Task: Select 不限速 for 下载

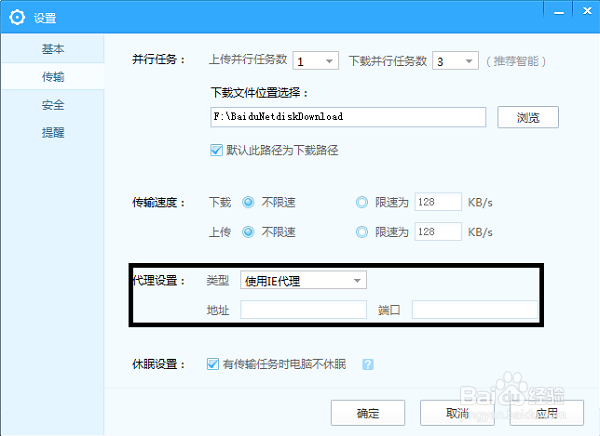Action: point(248,202)
